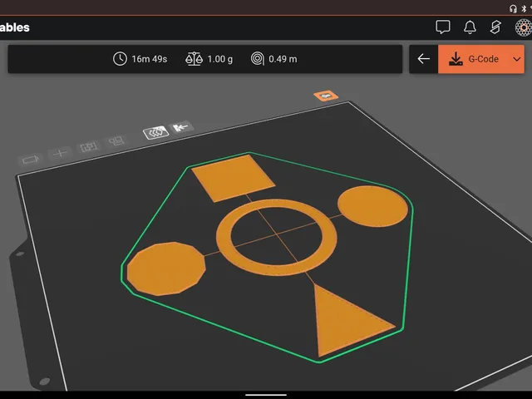This screenshot has height=399, width=532.
Task: Click the 1.00 g weight value
Action: pyautogui.click(x=219, y=59)
